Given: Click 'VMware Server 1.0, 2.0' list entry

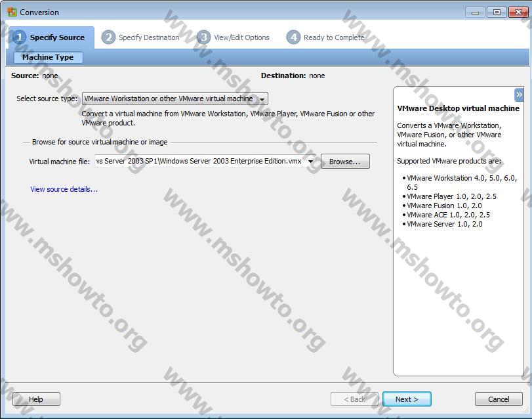Looking at the screenshot, I should (445, 224).
